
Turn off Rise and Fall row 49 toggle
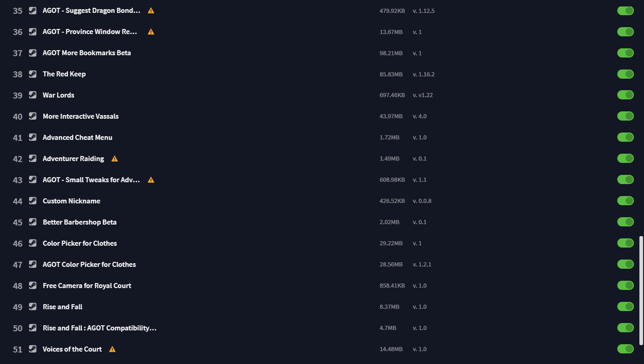(626, 306)
